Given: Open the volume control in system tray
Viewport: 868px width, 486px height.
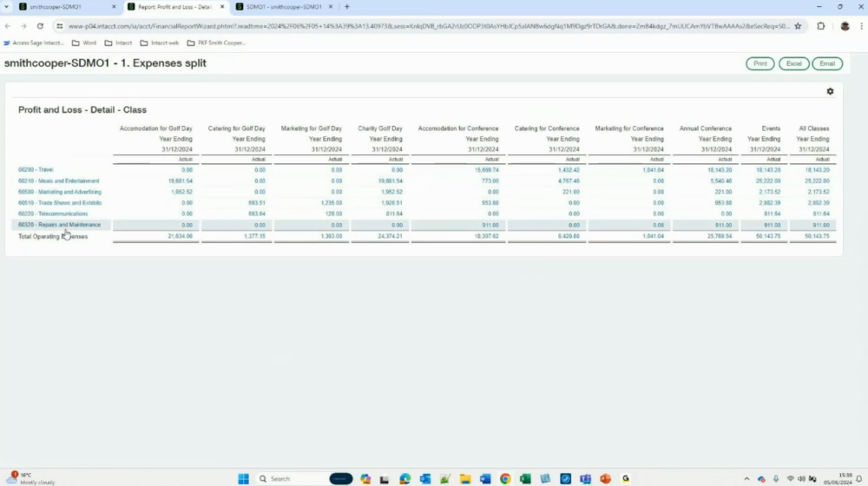Looking at the screenshot, I should (x=801, y=479).
